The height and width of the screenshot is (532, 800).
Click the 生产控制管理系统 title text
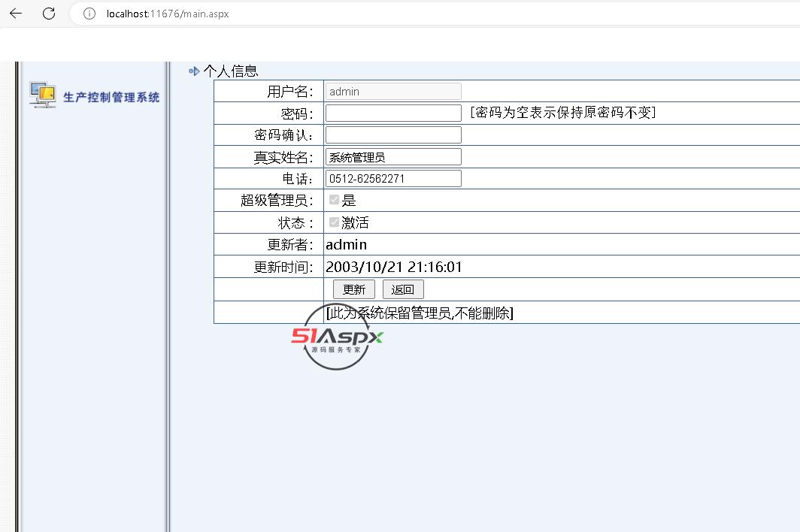pyautogui.click(x=111, y=97)
